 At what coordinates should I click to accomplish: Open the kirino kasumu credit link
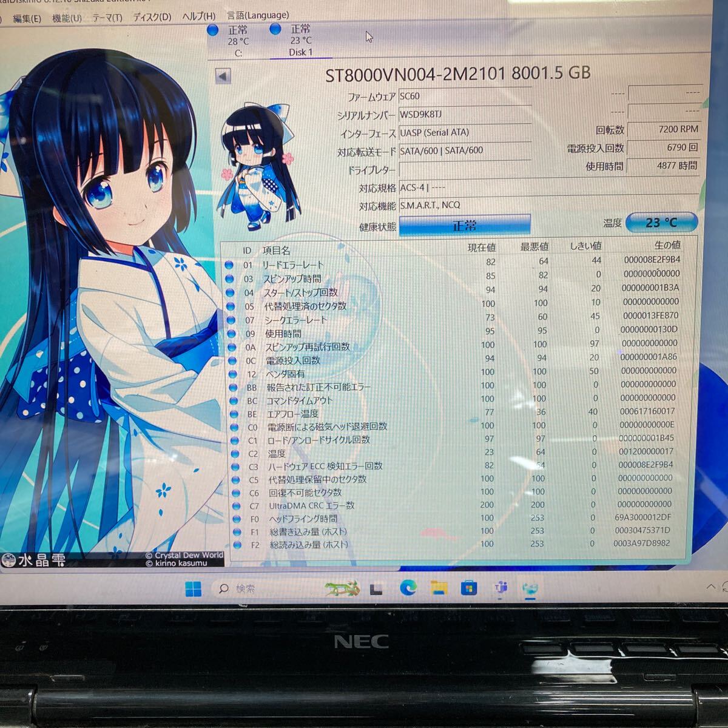(x=177, y=563)
